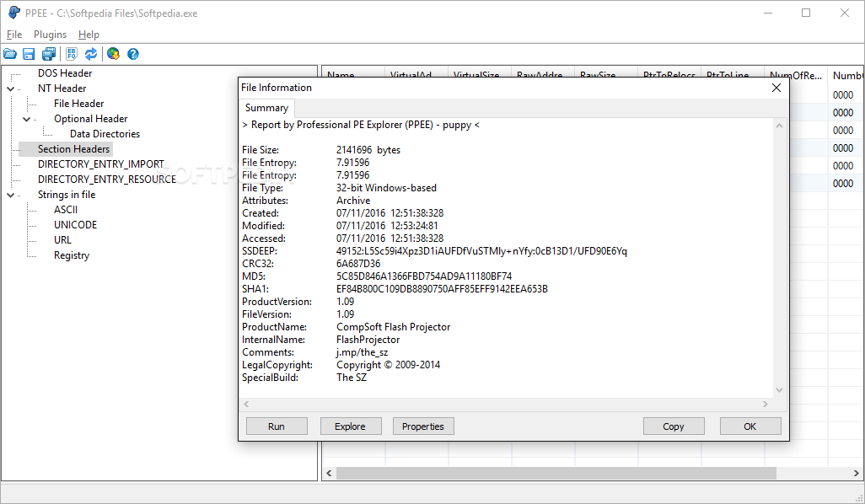
Task: Click the LegalCopyright 2009-2014 value
Action: pyautogui.click(x=389, y=365)
